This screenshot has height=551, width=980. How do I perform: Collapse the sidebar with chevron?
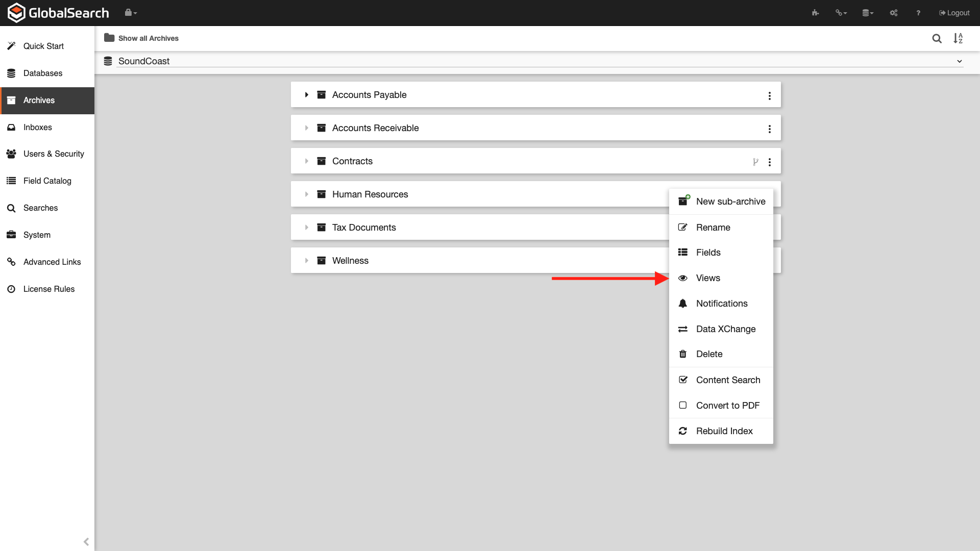pyautogui.click(x=86, y=542)
